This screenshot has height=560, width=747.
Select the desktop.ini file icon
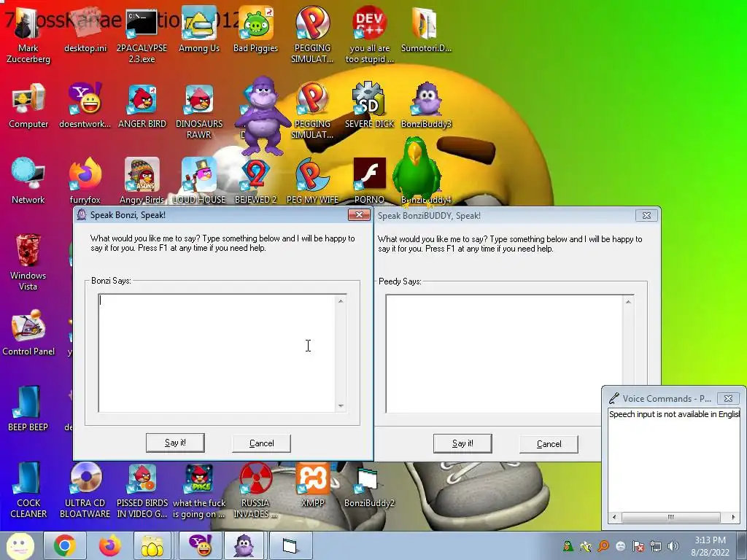85,29
